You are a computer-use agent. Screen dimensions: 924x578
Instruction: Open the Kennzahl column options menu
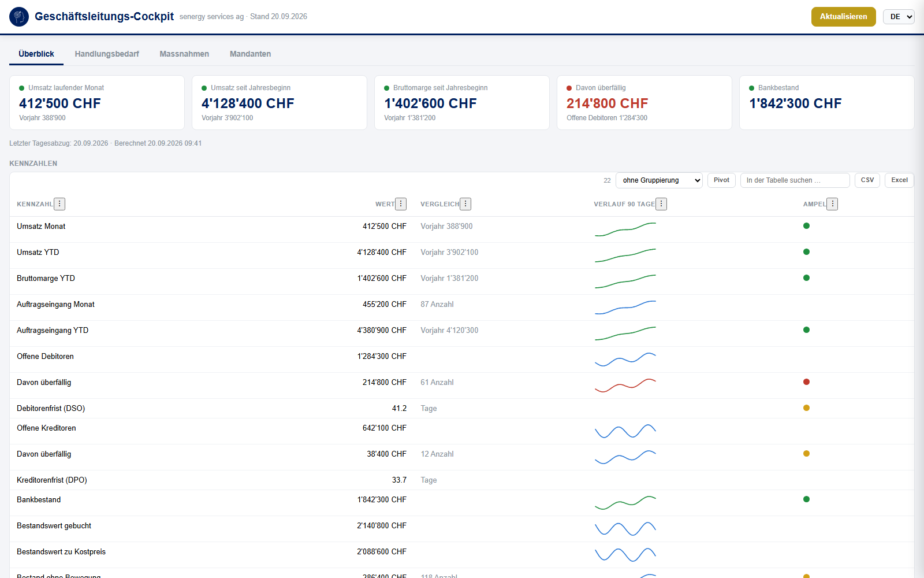point(59,204)
